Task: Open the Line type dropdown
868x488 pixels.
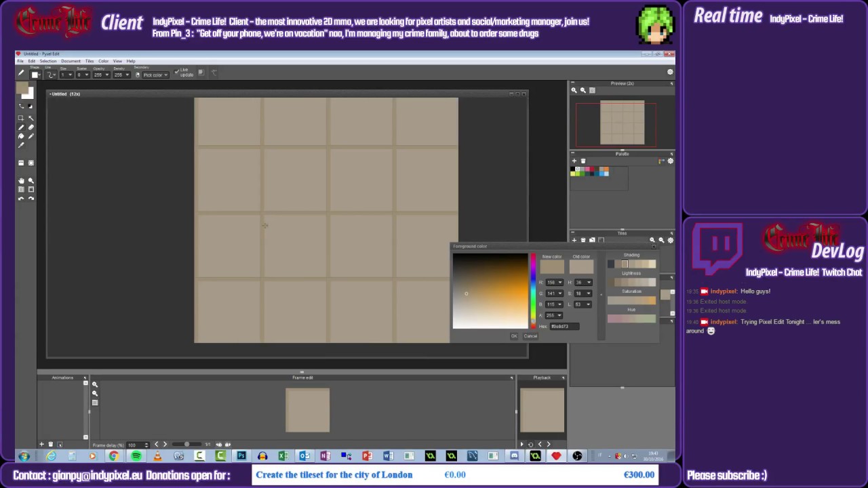Action: (51, 75)
